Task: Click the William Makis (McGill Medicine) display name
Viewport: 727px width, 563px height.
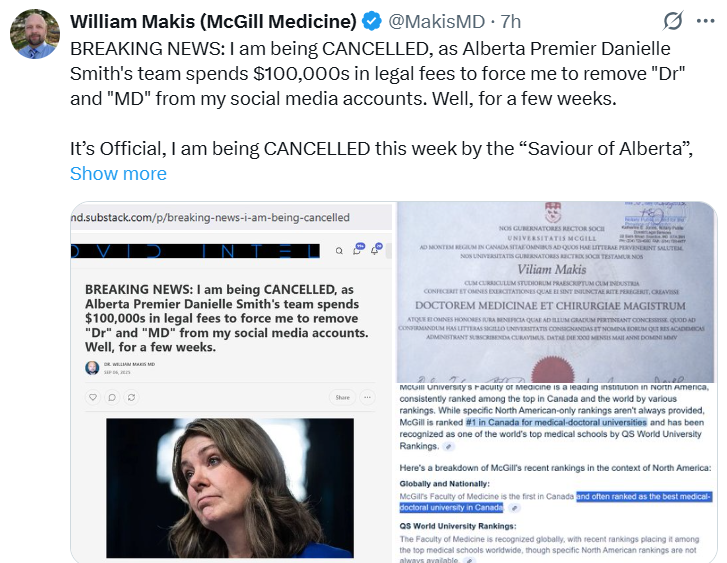Action: point(213,21)
